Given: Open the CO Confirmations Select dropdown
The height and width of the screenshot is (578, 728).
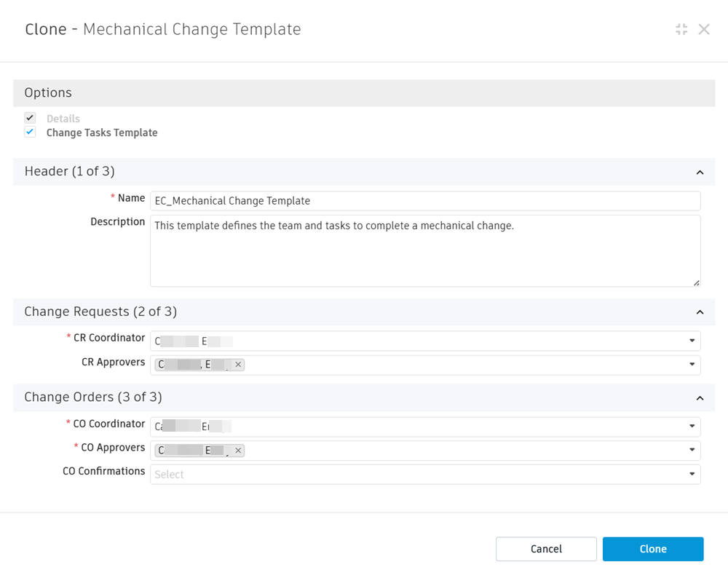Looking at the screenshot, I should click(x=425, y=475).
